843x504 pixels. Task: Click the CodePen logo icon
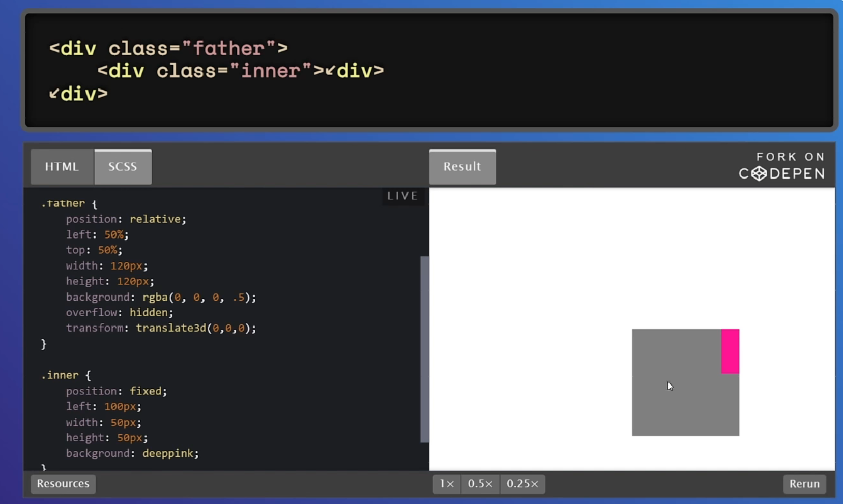click(759, 173)
